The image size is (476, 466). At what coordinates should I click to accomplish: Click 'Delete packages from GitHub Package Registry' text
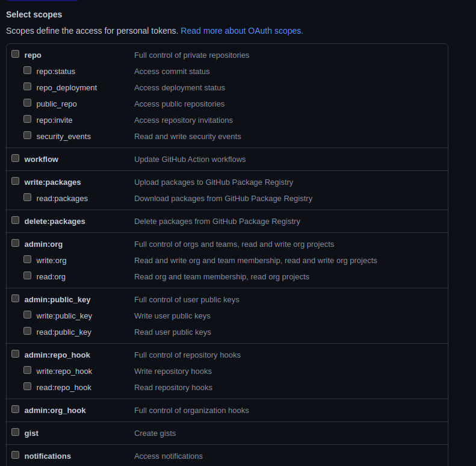click(x=217, y=222)
